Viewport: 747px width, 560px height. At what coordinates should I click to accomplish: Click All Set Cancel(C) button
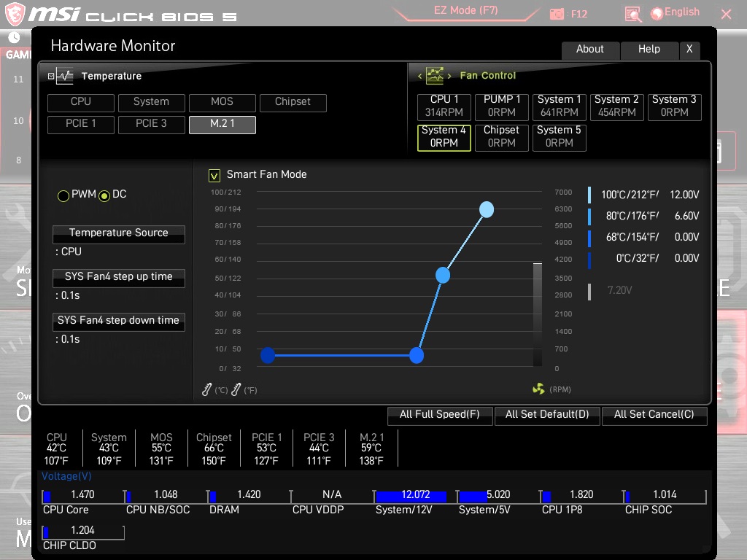[x=654, y=415]
